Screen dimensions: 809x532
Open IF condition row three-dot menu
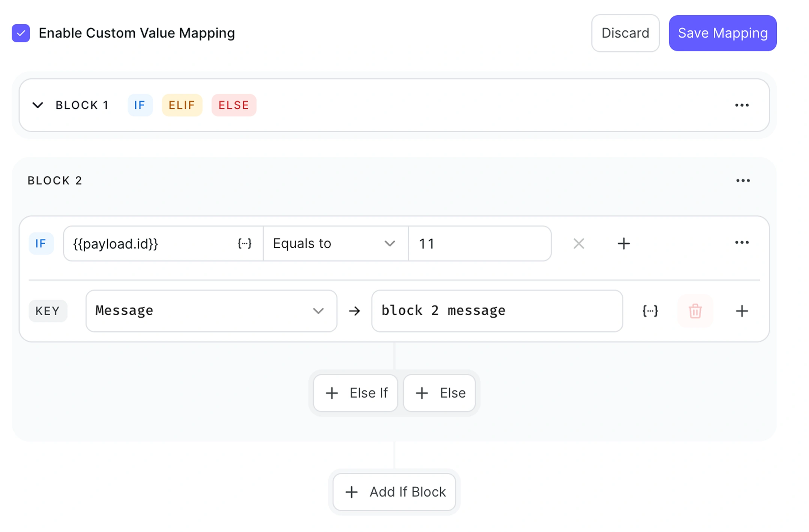pyautogui.click(x=741, y=243)
